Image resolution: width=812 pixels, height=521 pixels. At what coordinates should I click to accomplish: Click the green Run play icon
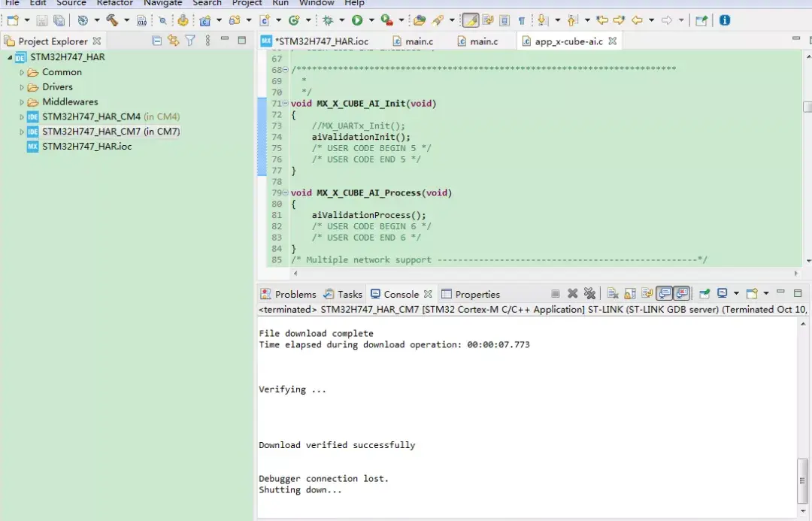[x=357, y=21]
